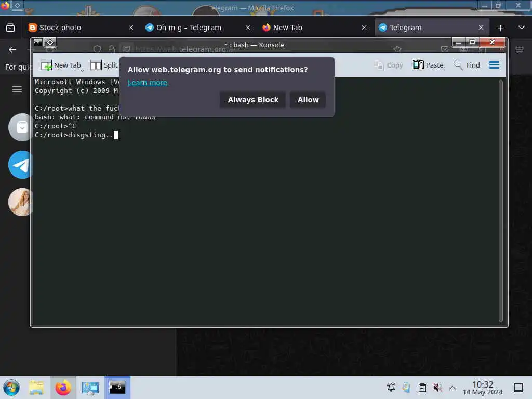Open Firefox recent browsing view icon

[10, 28]
